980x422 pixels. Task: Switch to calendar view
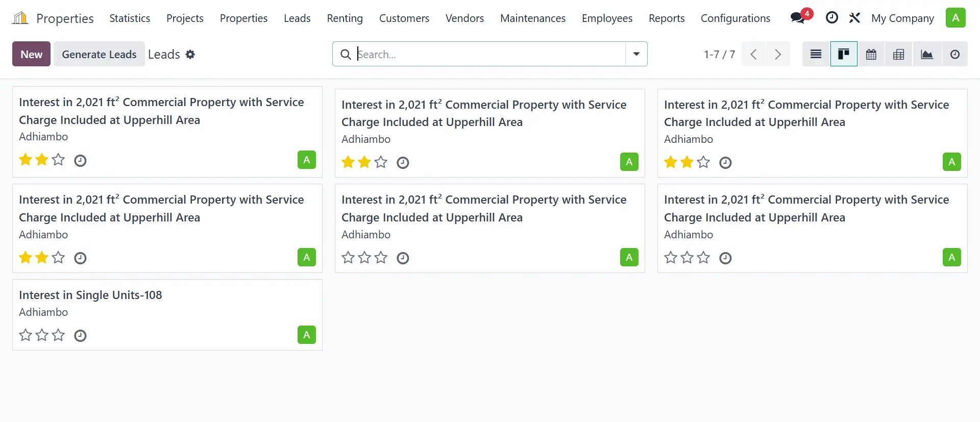click(x=871, y=54)
